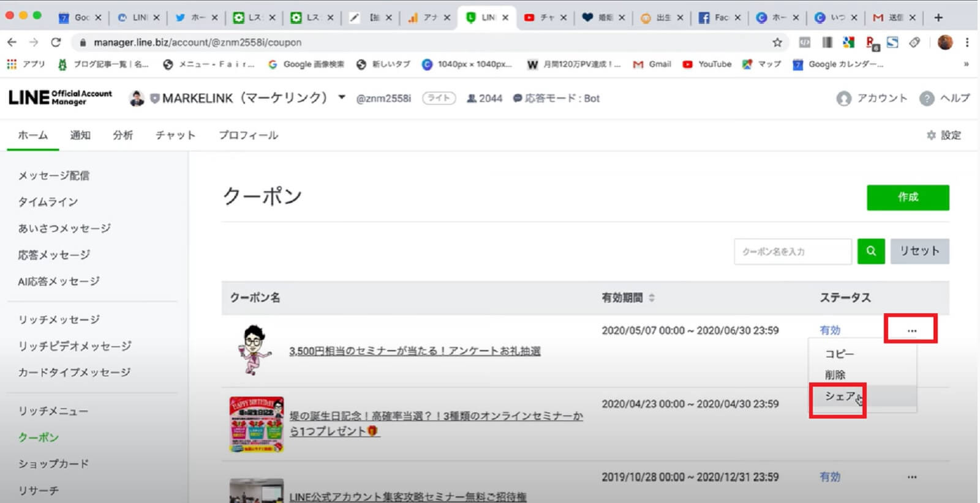Go forward with the browser forward arrow

click(x=34, y=42)
